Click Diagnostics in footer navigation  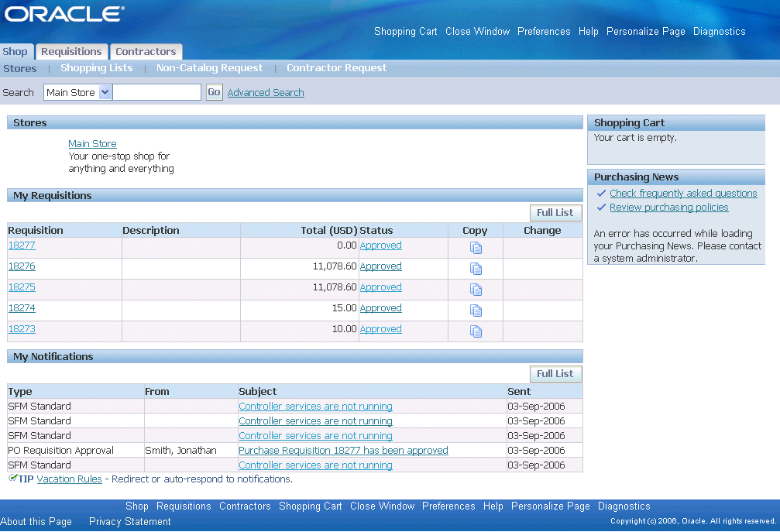624,506
